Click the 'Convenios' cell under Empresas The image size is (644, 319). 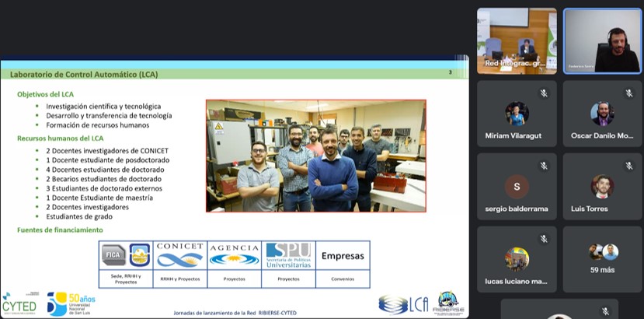(343, 279)
